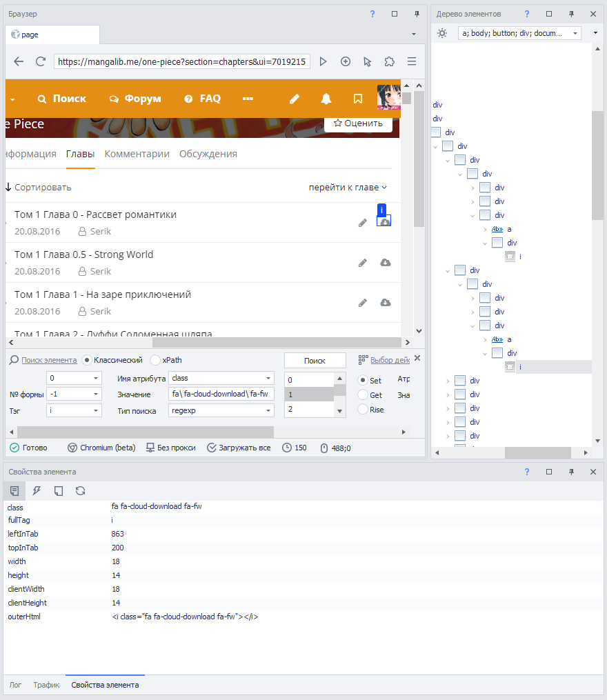Click the log icon in element properties toolbar
Viewport: 607px width, 700px height.
tap(14, 491)
